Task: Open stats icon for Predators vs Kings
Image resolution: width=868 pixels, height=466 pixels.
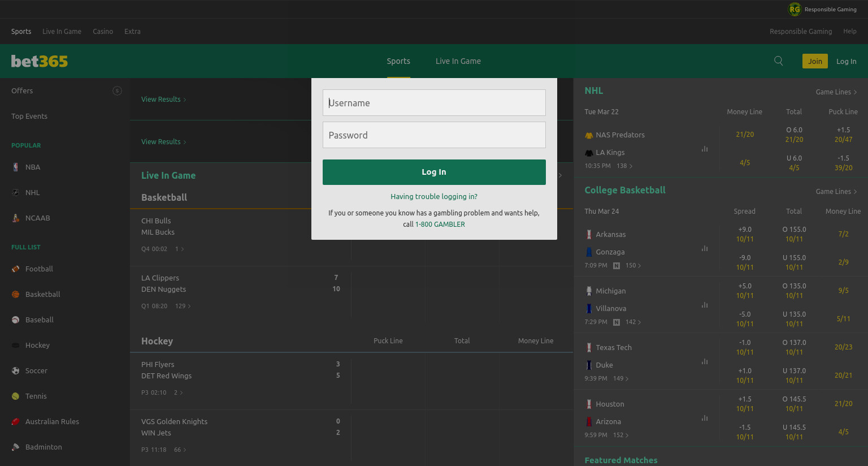Action: pyautogui.click(x=705, y=149)
